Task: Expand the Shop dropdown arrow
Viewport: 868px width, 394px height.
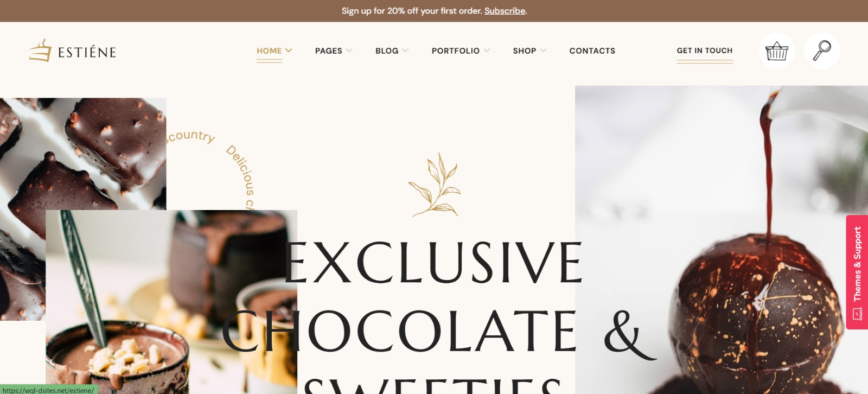Action: [x=543, y=50]
